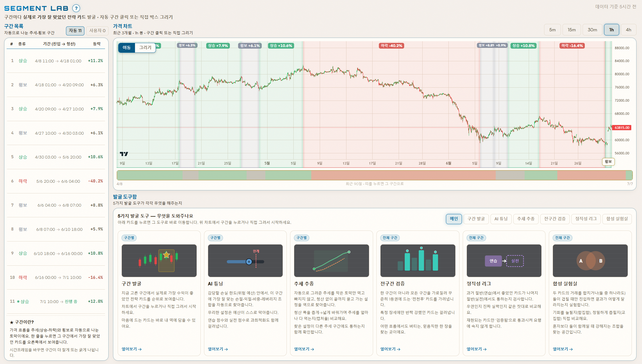Screen dimensions: 642x364
Task: Select the 5m timeframe
Action: tap(552, 30)
